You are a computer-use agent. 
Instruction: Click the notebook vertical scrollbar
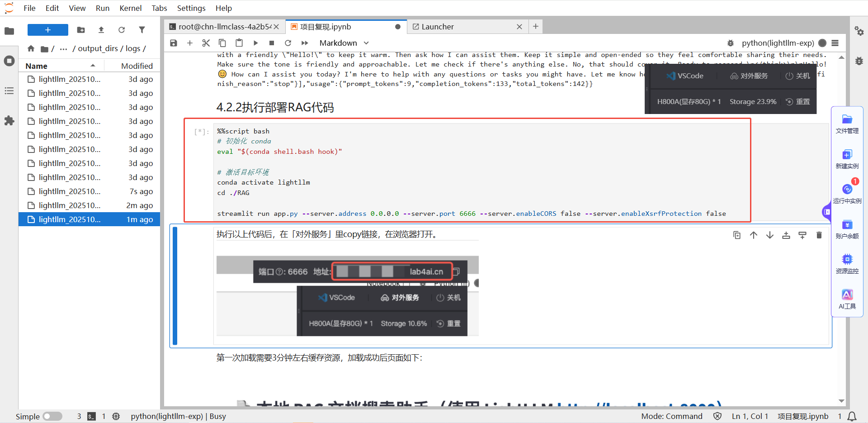pyautogui.click(x=841, y=228)
